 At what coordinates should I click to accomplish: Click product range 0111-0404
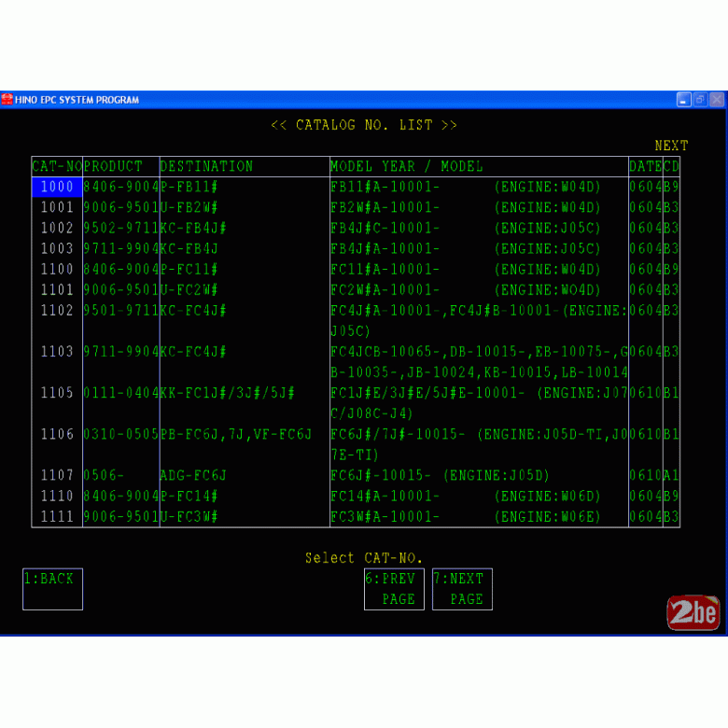coord(121,393)
